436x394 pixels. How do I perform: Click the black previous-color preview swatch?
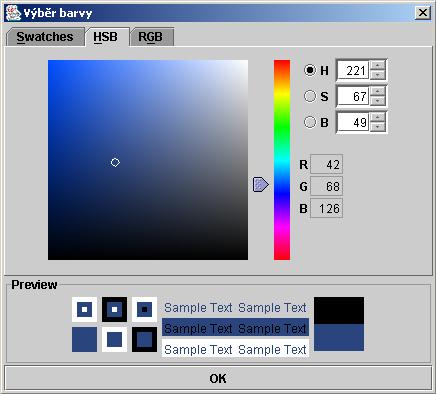pos(339,311)
